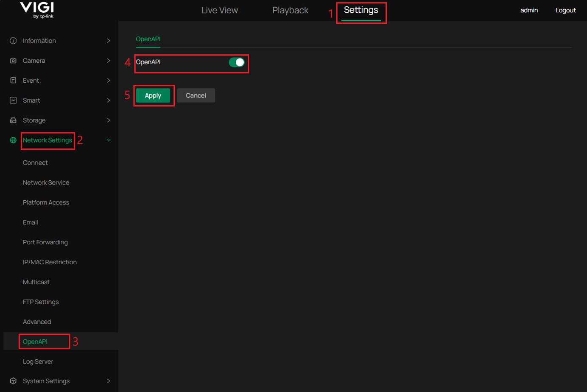The image size is (587, 392).
Task: Expand the Information menu chevron
Action: [x=109, y=41]
